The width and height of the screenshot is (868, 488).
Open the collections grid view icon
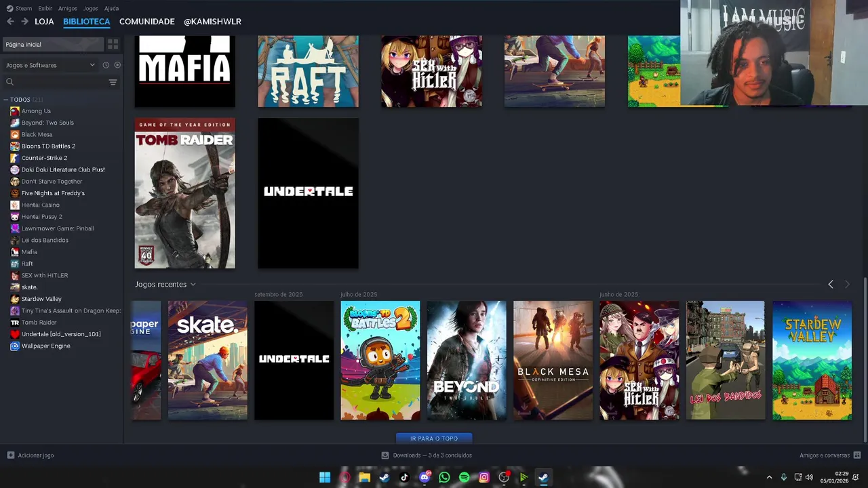click(x=113, y=44)
